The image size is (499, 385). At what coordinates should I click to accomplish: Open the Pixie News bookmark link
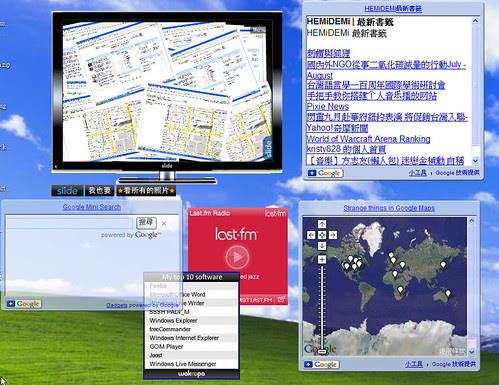(x=328, y=107)
